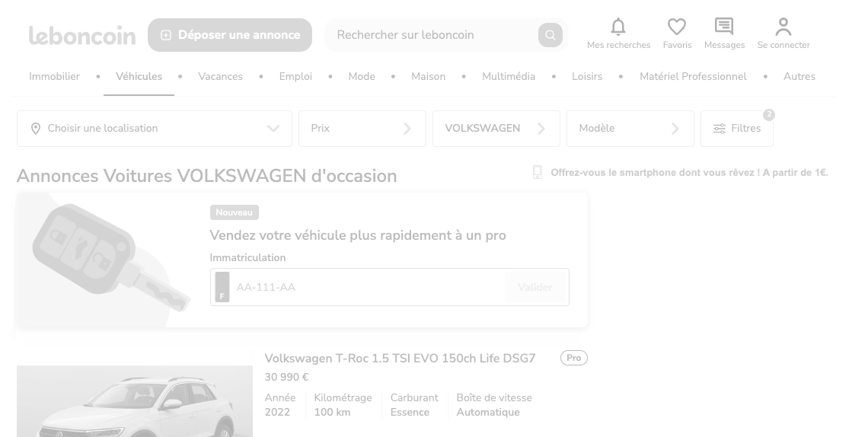868x437 pixels.
Task: Click the Se connecter person icon
Action: [x=783, y=27]
